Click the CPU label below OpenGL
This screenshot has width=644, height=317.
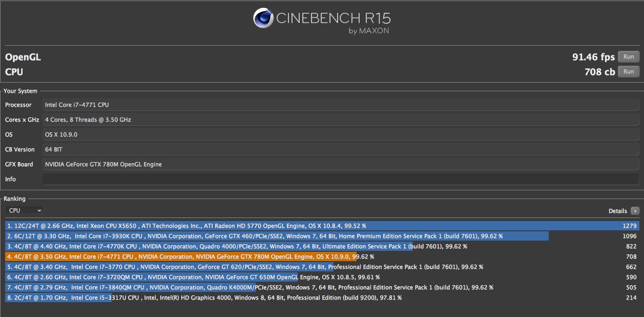pos(14,72)
